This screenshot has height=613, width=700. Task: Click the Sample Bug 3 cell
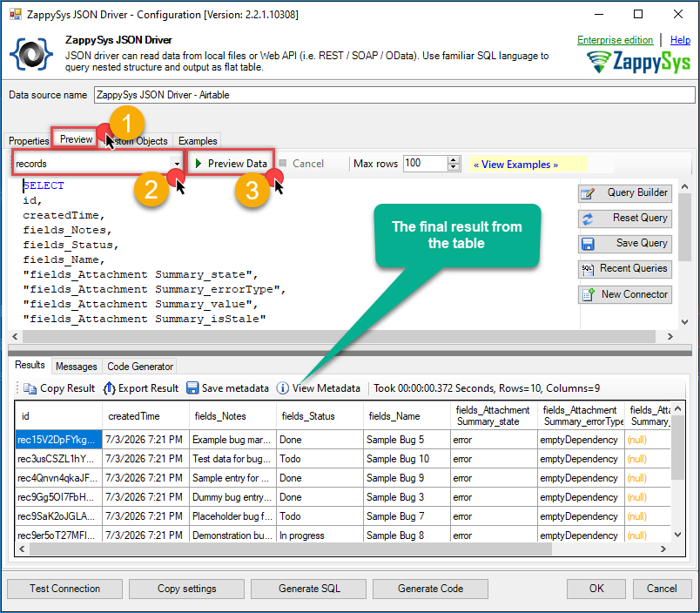pyautogui.click(x=407, y=497)
